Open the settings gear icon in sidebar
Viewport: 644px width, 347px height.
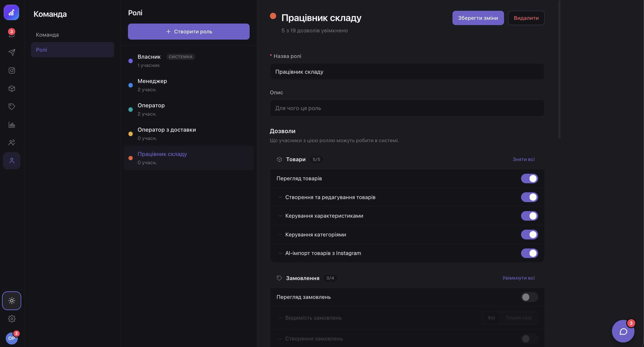click(x=12, y=319)
